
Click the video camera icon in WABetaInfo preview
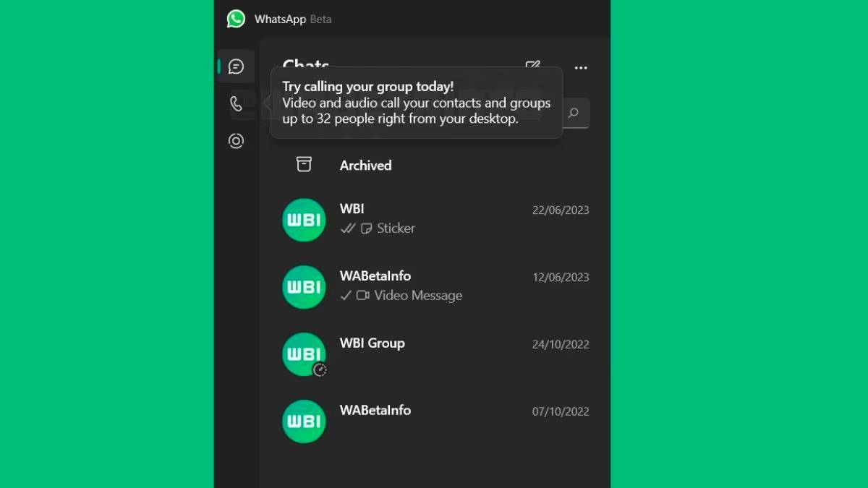click(363, 295)
